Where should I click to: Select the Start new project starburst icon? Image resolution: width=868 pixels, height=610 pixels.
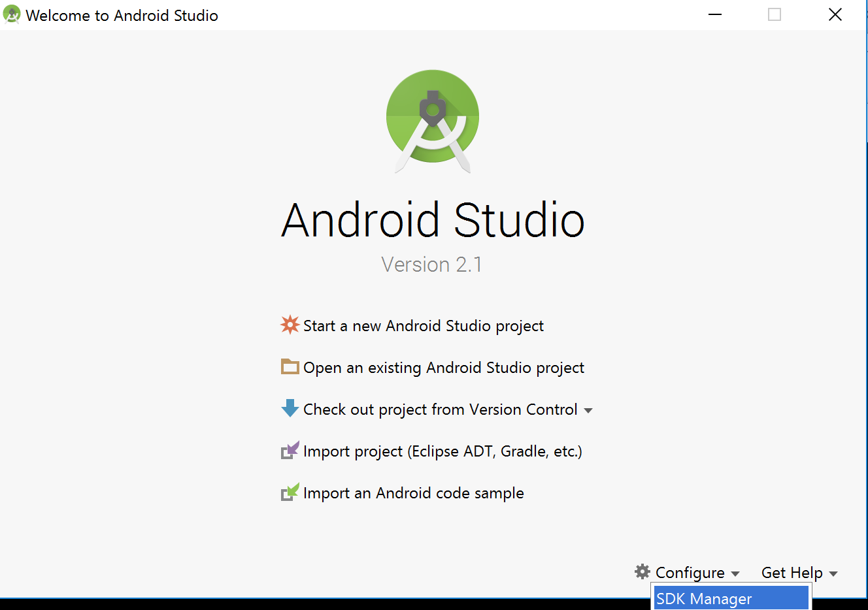coord(290,325)
